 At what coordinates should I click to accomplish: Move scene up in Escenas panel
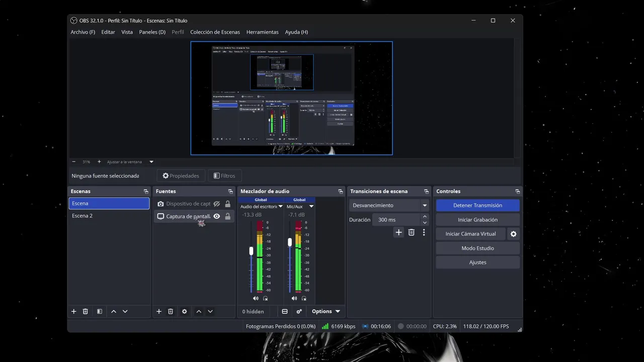(114, 311)
